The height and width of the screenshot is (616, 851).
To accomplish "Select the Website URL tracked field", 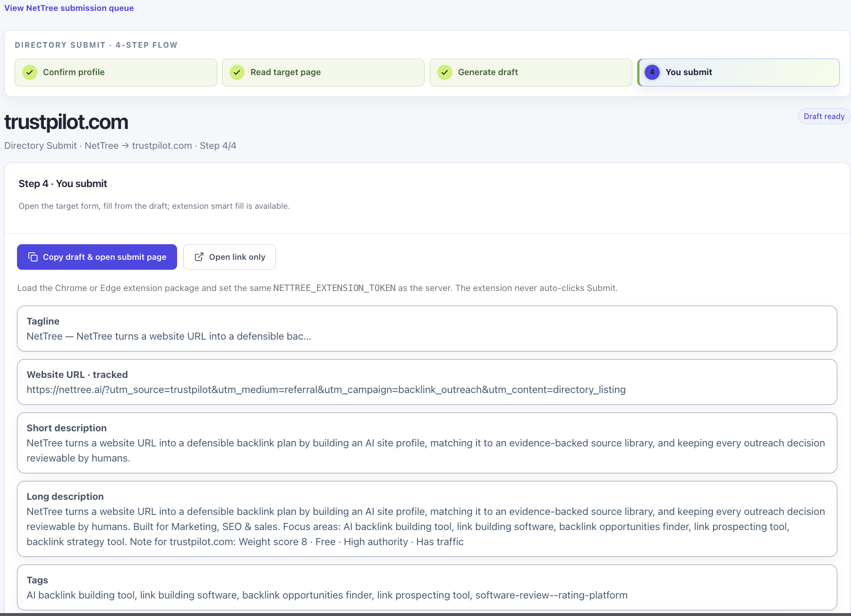I will coord(427,382).
